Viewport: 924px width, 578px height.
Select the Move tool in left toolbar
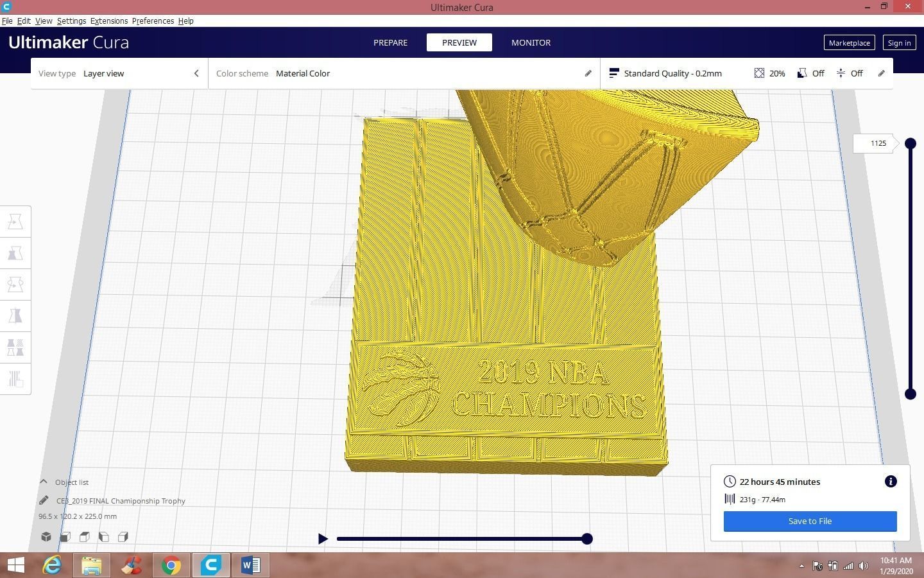coord(15,222)
